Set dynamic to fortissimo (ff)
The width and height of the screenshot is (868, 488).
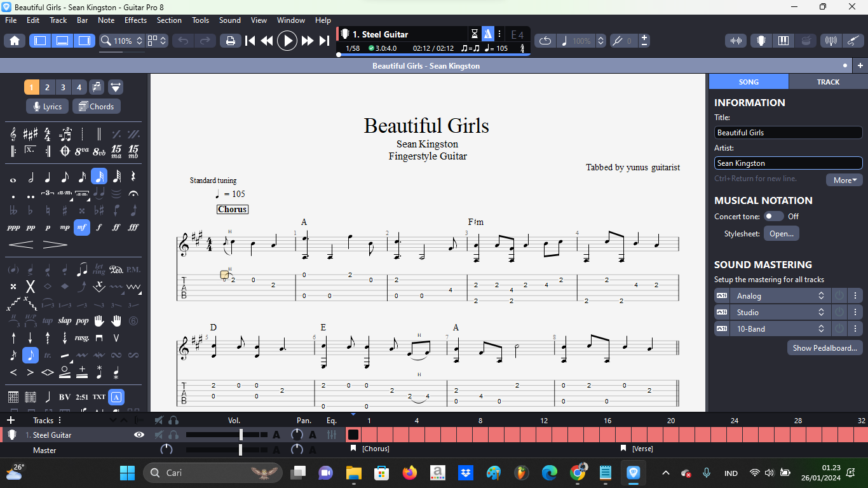pyautogui.click(x=116, y=227)
